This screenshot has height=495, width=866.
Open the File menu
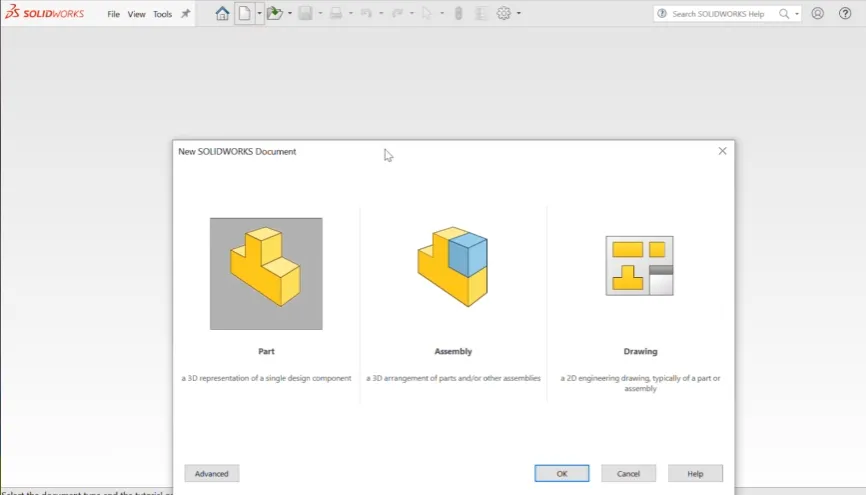(113, 14)
